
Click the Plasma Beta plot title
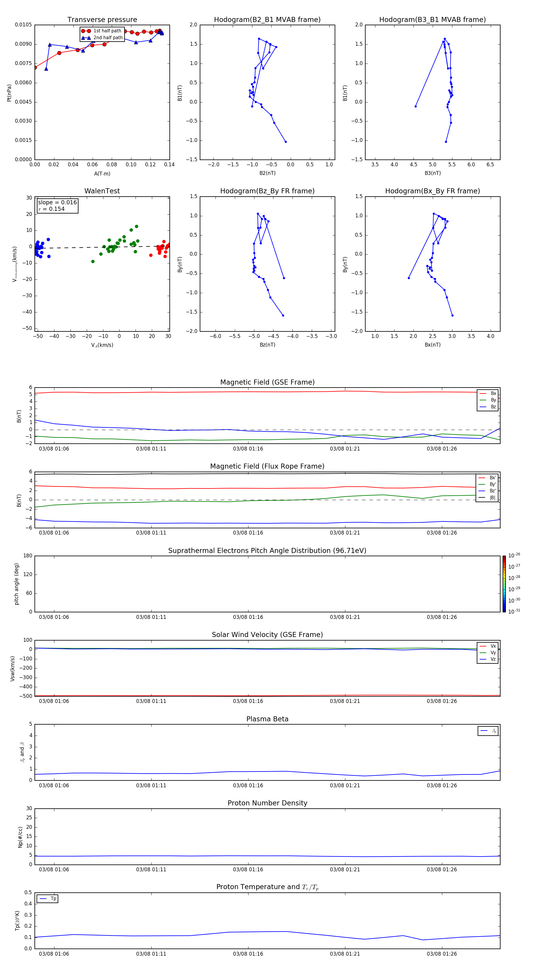(267, 719)
